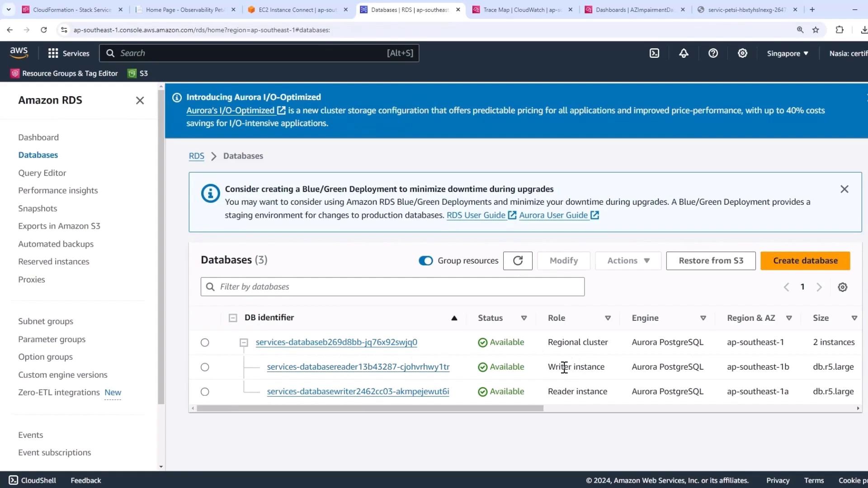Open Region & AZ column filter arrow
This screenshot has height=488, width=868.
point(789,318)
